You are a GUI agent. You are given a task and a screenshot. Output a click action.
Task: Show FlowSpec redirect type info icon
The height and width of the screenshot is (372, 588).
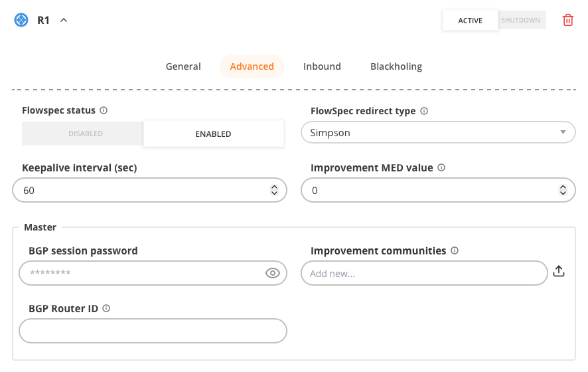pos(424,111)
